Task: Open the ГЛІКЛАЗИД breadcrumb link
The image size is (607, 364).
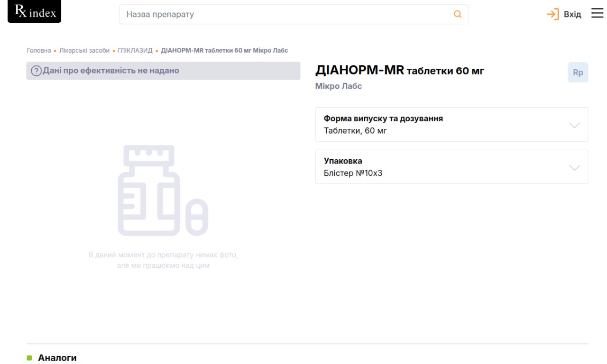Action: 135,51
